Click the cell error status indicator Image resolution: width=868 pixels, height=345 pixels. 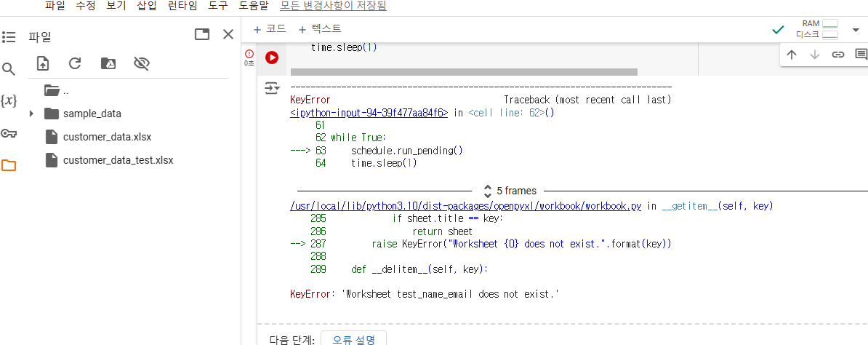(x=249, y=55)
